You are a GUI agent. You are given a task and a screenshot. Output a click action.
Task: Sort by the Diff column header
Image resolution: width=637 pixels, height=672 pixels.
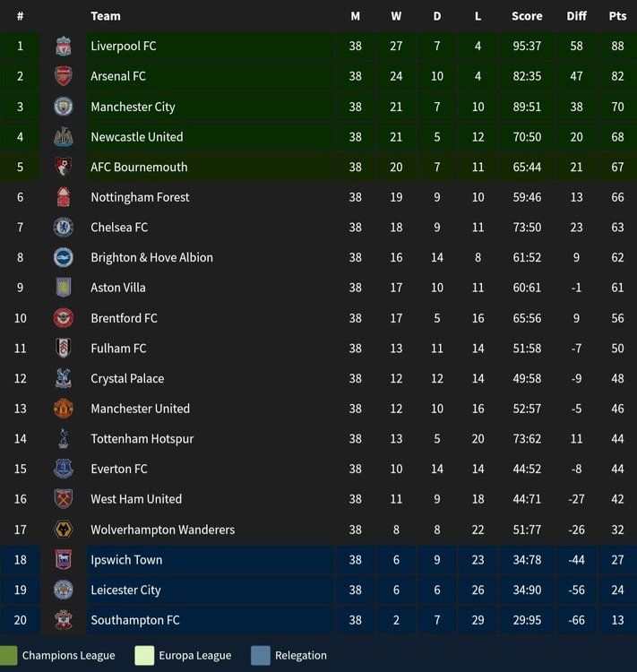[576, 16]
